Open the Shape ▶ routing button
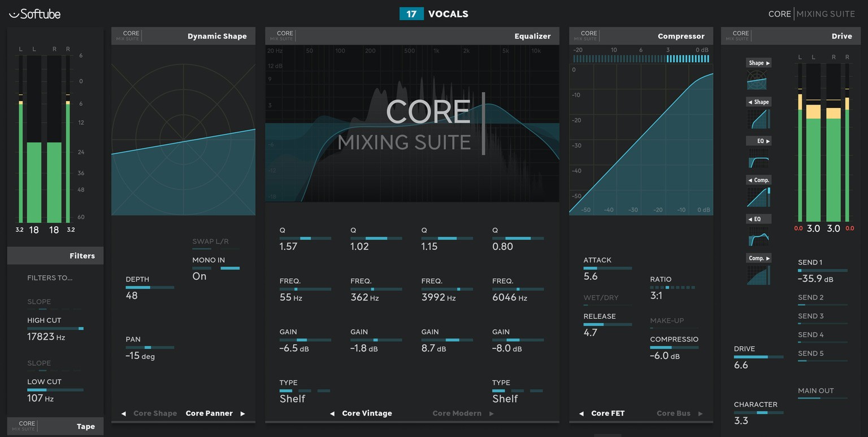This screenshot has width=868, height=437. tap(759, 63)
